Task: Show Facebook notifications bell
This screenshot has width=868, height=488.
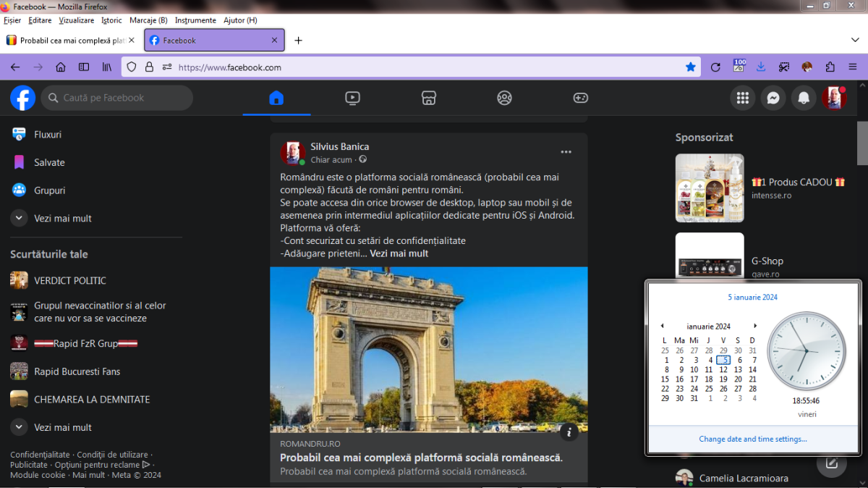Action: 804,98
